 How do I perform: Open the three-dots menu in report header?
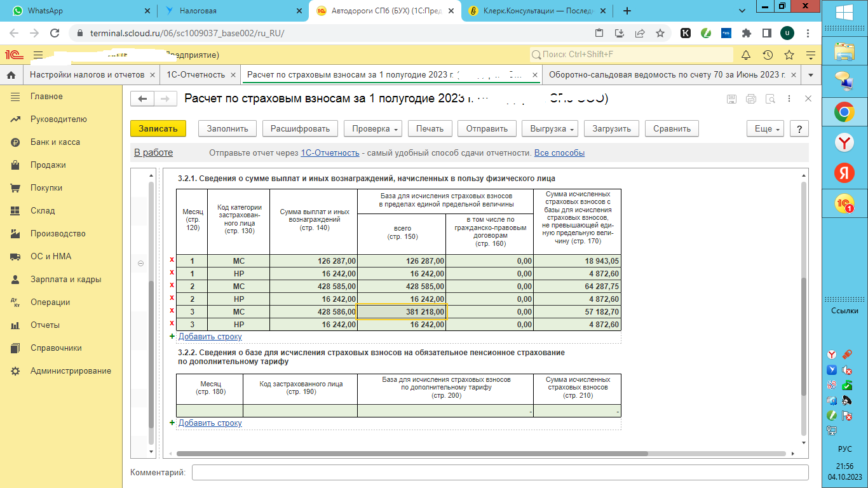[789, 99]
